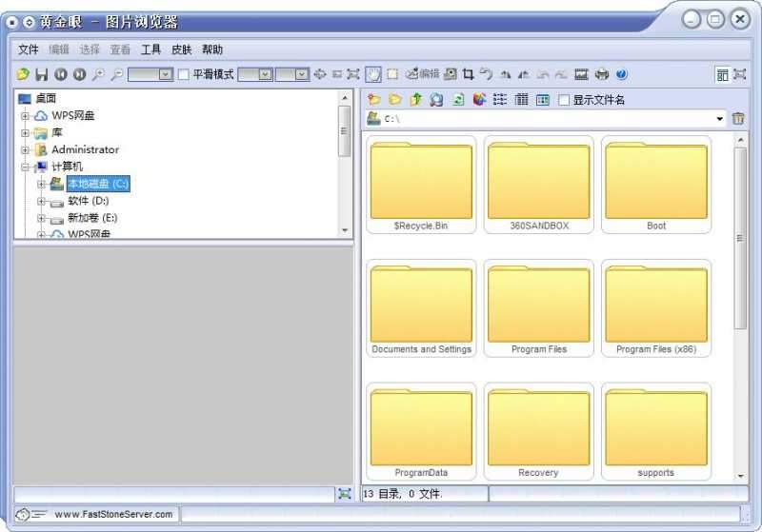The height and width of the screenshot is (532, 762).
Task: Expand the 软件 (D:) tree node
Action: pyautogui.click(x=41, y=201)
